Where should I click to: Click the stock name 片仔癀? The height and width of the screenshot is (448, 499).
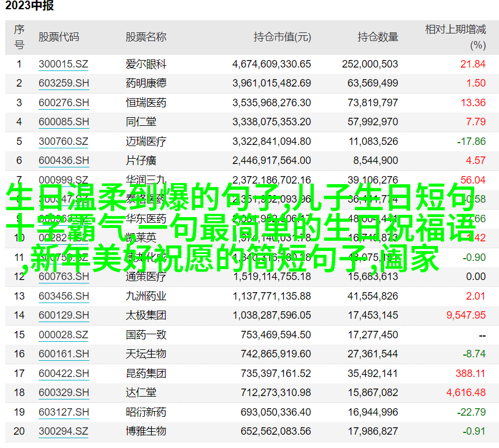[141, 160]
